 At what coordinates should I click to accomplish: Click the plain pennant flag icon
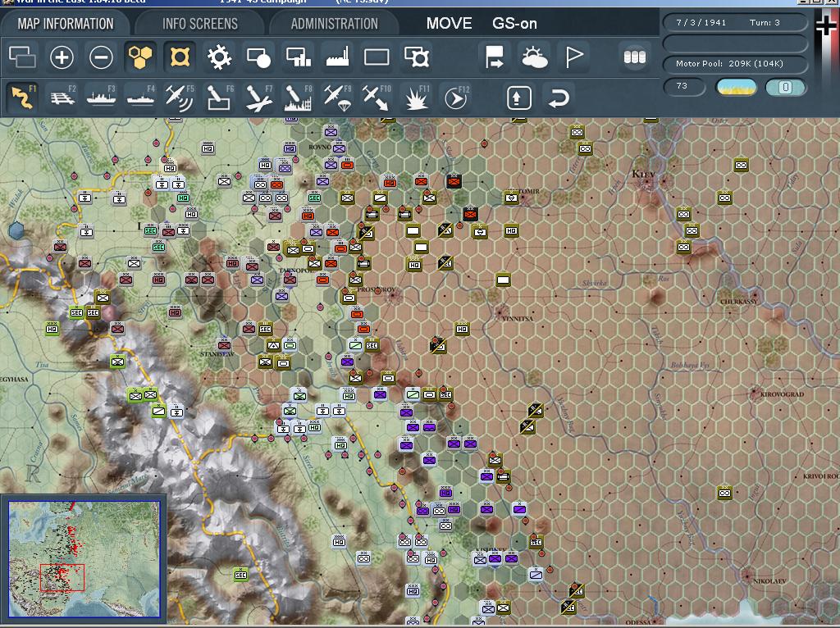pyautogui.click(x=573, y=57)
